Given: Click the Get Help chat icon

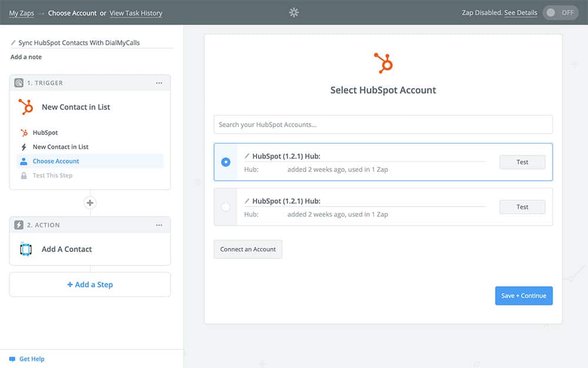Looking at the screenshot, I should (12, 359).
